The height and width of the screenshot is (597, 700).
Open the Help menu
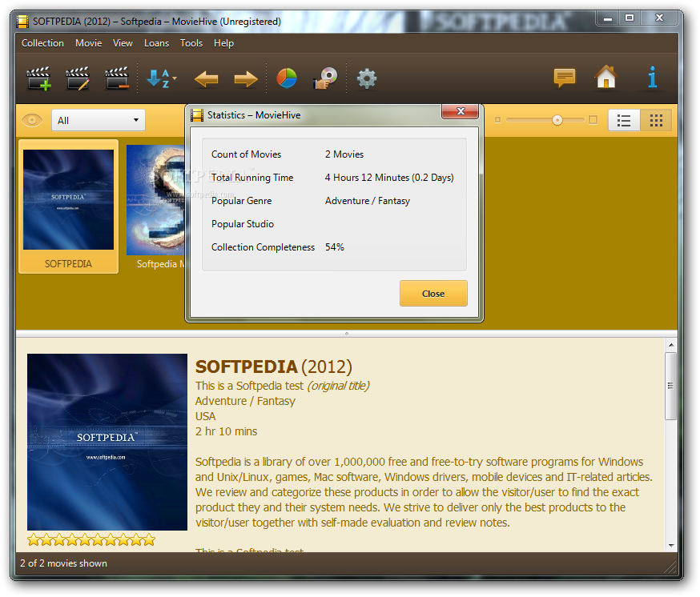tap(223, 43)
